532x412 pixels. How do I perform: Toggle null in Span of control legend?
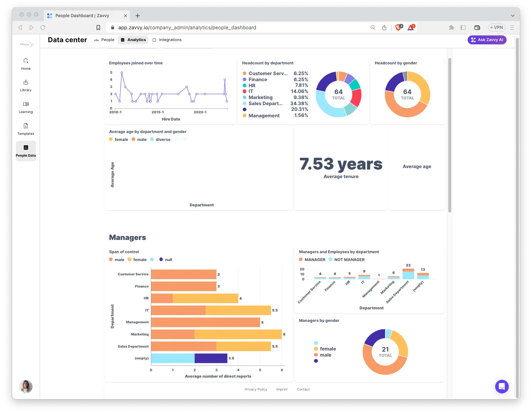click(x=166, y=260)
